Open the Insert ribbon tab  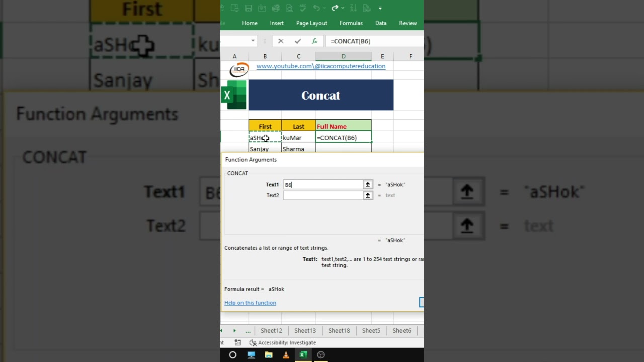(x=277, y=23)
